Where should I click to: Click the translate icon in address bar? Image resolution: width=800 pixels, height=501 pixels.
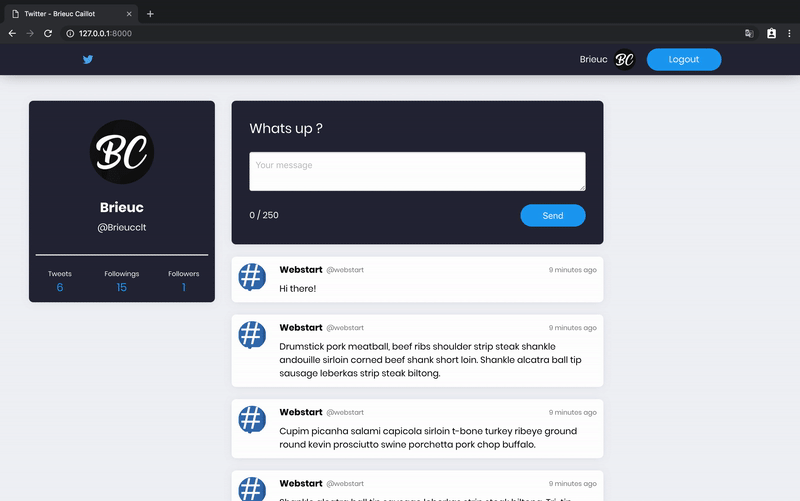749,33
